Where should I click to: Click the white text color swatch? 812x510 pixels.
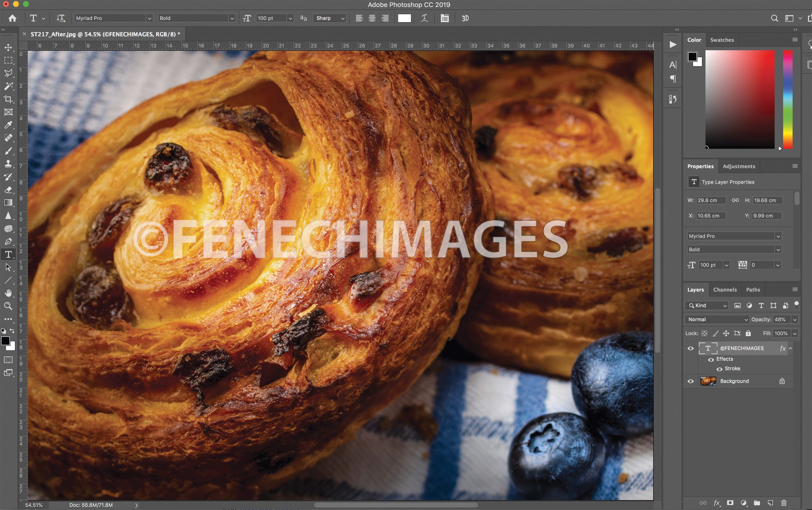pos(404,18)
